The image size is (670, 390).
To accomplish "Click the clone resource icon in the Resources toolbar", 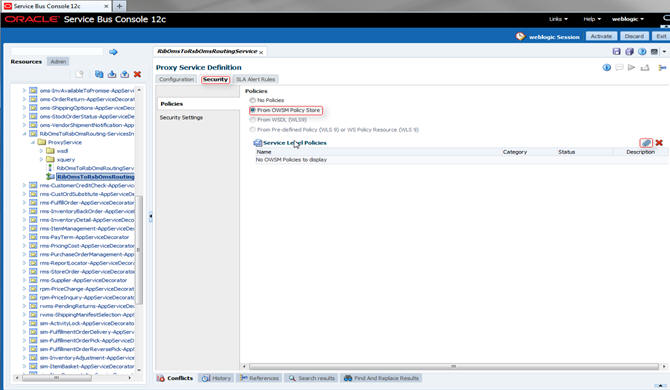I will point(99,74).
